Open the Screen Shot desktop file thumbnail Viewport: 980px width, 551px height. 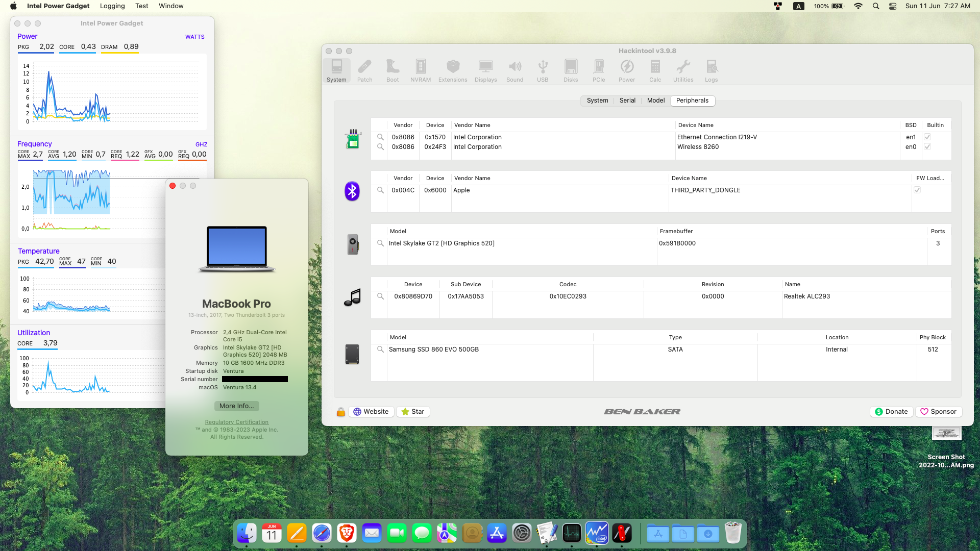pyautogui.click(x=946, y=434)
